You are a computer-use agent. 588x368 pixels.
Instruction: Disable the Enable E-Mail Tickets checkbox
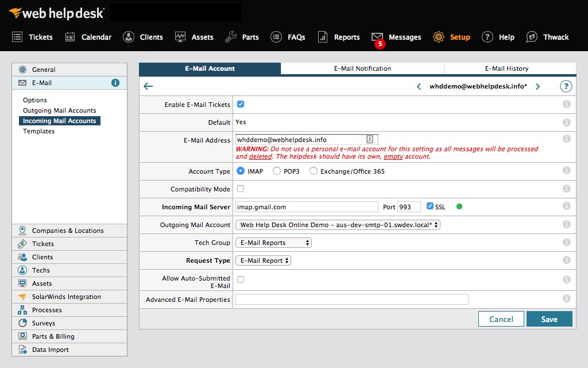point(239,103)
